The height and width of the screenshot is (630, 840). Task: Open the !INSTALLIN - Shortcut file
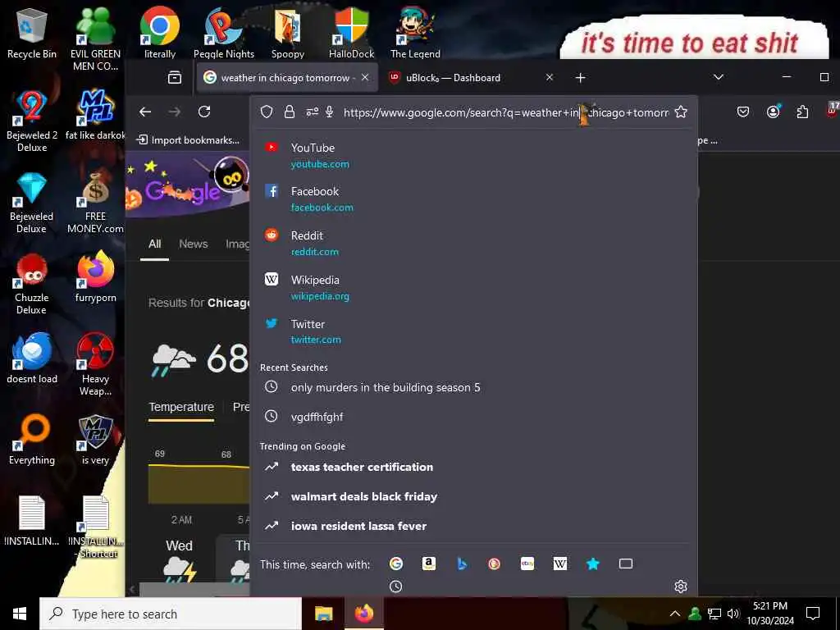[95, 527]
